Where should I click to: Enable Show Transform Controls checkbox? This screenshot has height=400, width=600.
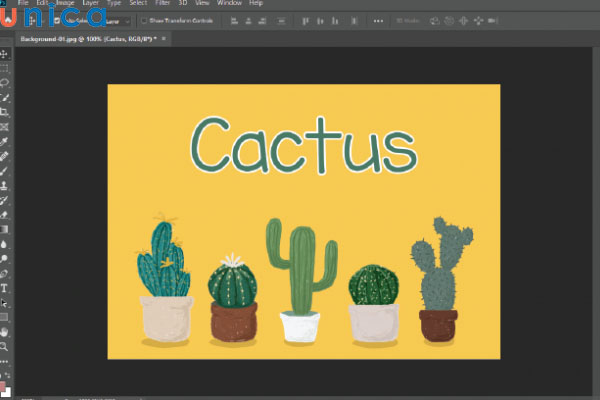(x=144, y=20)
